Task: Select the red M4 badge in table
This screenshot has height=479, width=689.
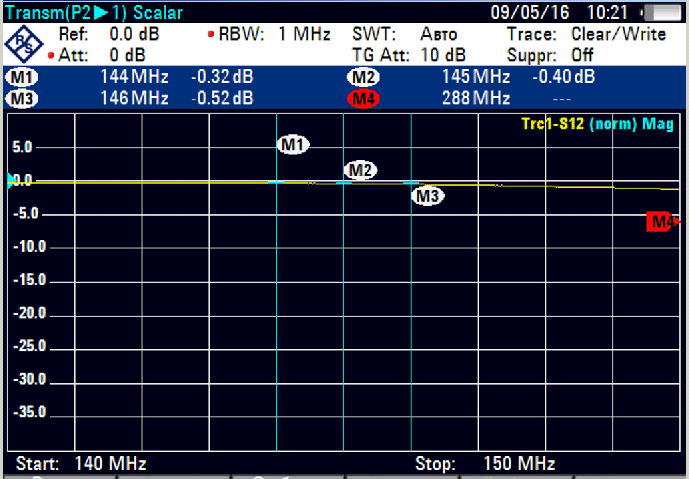Action: pos(362,97)
